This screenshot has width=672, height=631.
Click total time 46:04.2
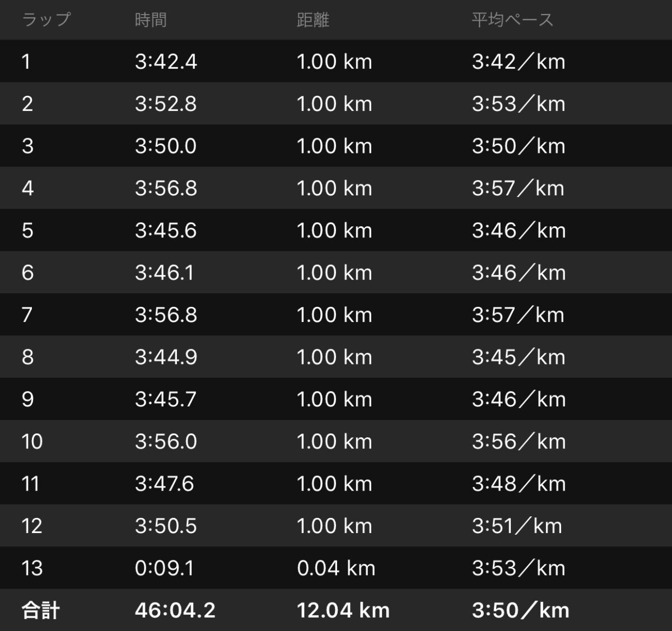pos(175,610)
